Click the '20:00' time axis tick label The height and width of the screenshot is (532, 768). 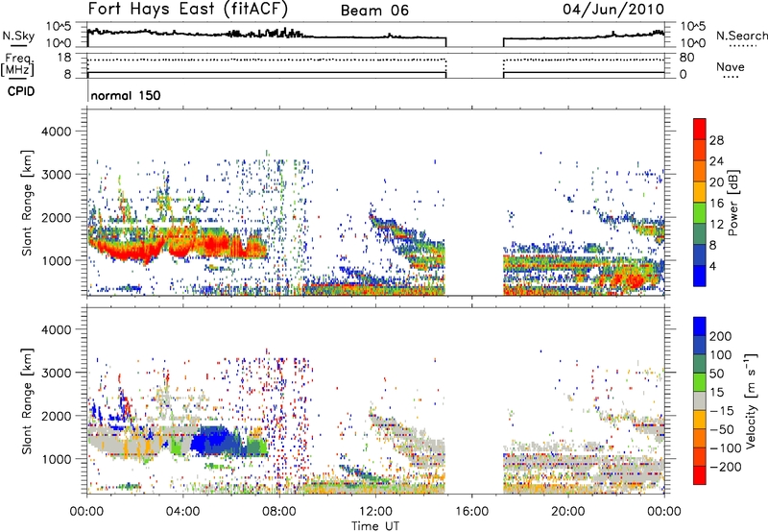pyautogui.click(x=567, y=512)
